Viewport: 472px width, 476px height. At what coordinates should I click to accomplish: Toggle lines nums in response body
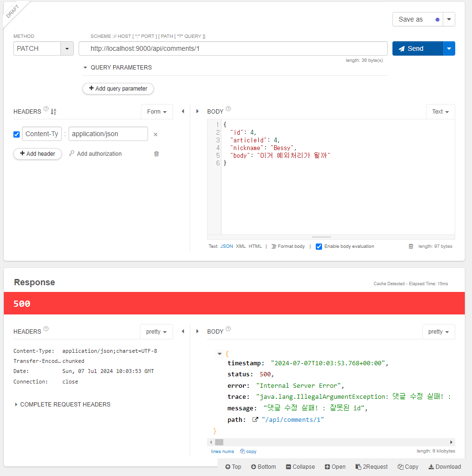[x=222, y=452]
